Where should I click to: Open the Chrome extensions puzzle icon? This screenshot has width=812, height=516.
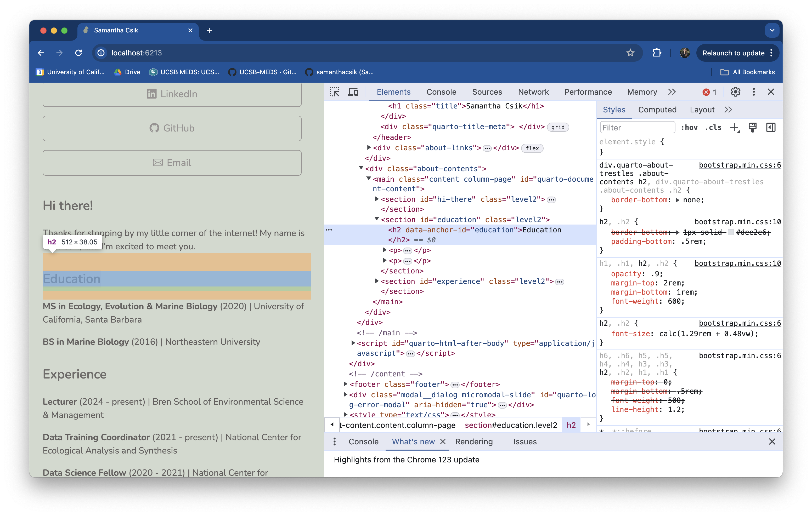pyautogui.click(x=657, y=53)
